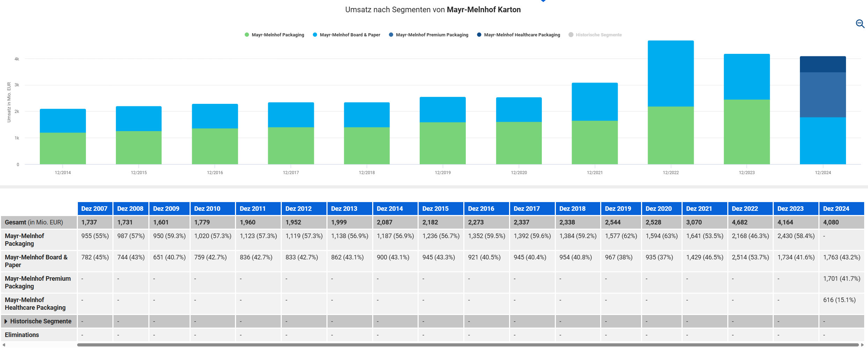Expand the Historische Segmente table row
868x351 pixels.
coord(6,321)
